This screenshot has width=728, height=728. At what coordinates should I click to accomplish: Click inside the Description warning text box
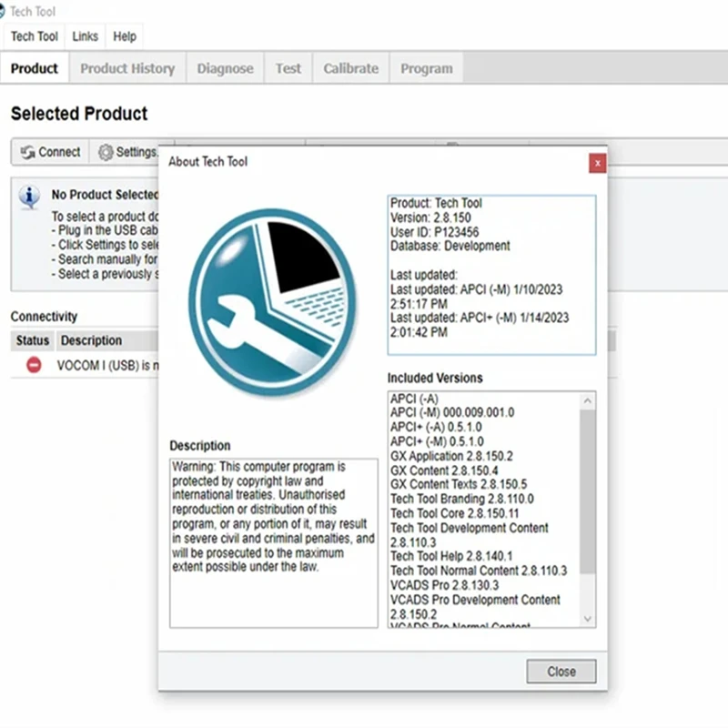click(x=274, y=543)
